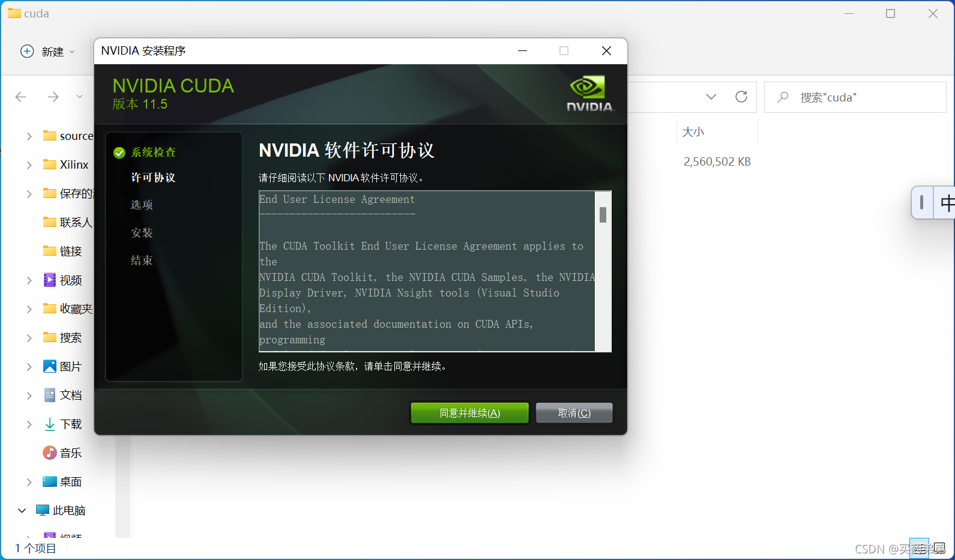Close the NVIDIA 安装程序 dialog
The height and width of the screenshot is (560, 955).
(606, 51)
